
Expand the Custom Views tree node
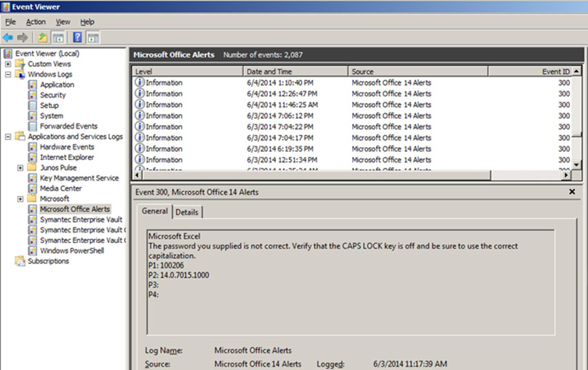tap(8, 64)
